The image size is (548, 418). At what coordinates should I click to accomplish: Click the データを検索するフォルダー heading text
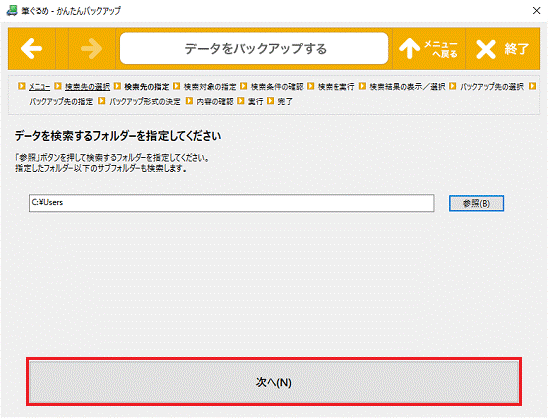[118, 136]
